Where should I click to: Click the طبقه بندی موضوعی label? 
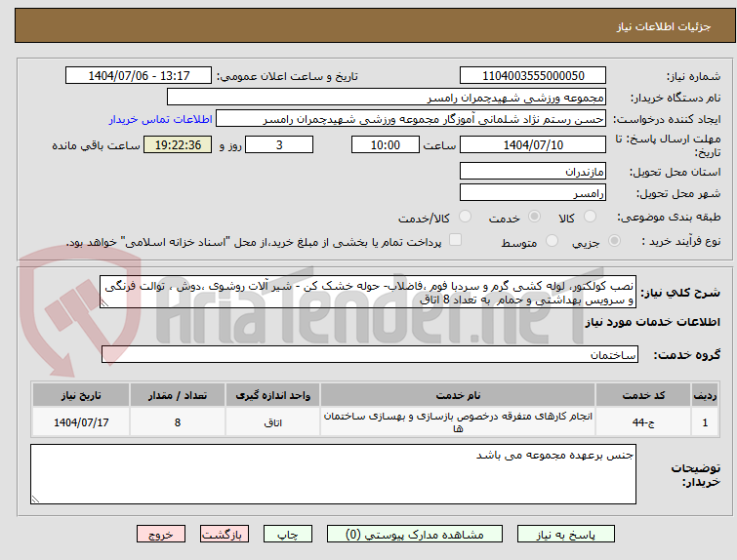669,217
